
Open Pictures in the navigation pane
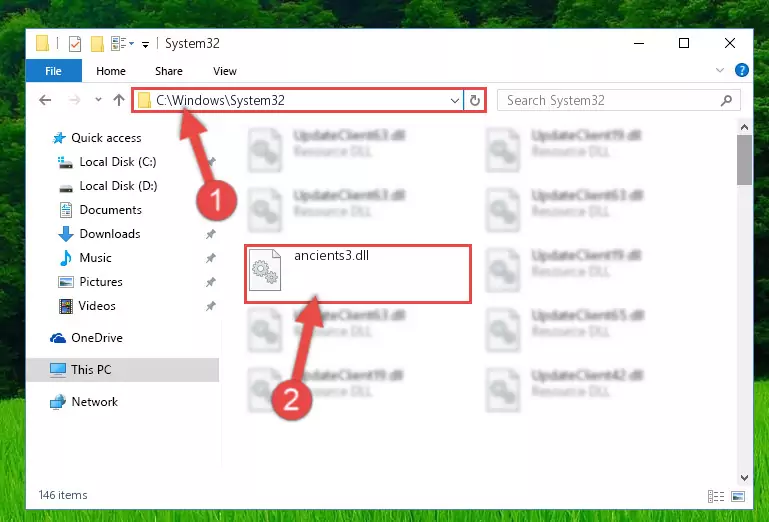(101, 282)
